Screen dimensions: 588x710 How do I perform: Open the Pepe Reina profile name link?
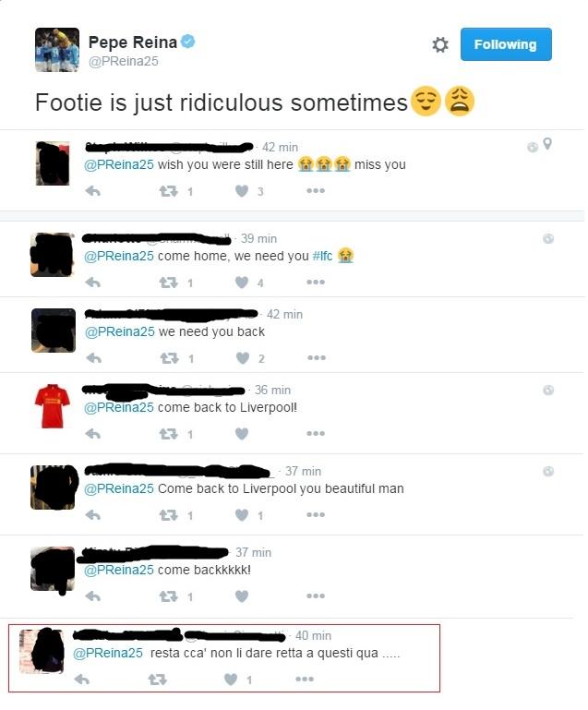click(133, 42)
